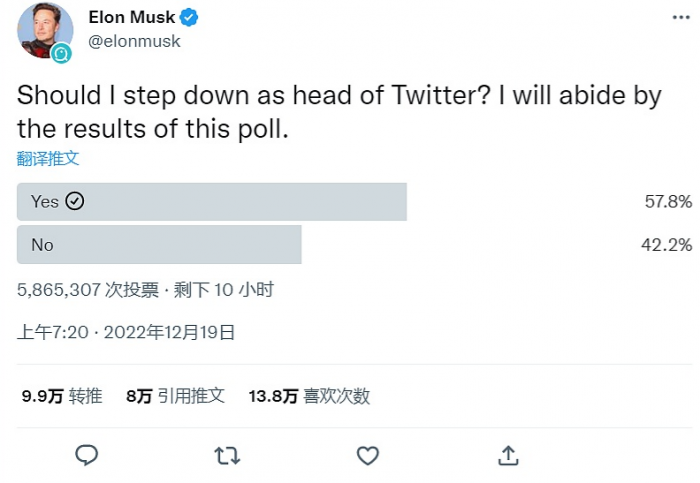Click the 翻译推文 translate link
Screen dimensions: 700x483
[48, 158]
